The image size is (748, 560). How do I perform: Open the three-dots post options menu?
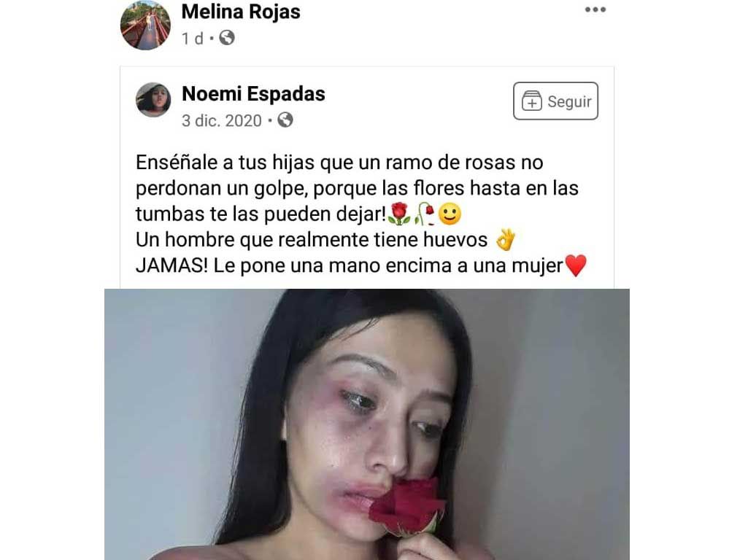pyautogui.click(x=595, y=9)
